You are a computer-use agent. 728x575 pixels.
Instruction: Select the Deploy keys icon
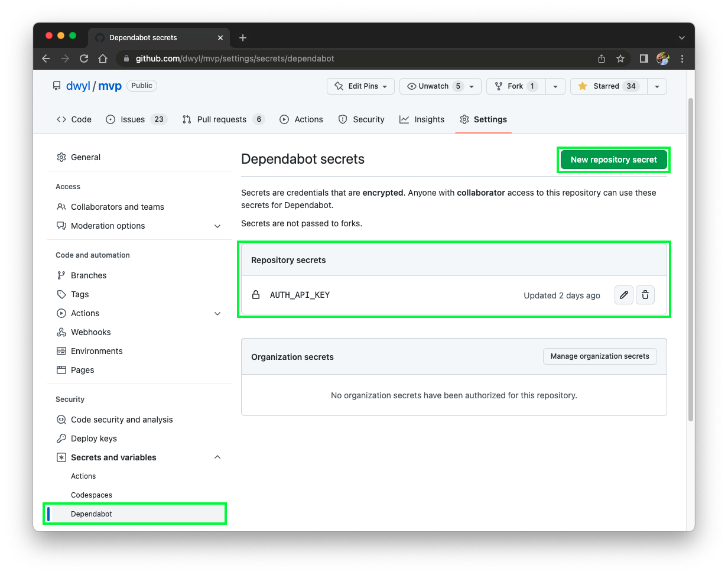(61, 438)
